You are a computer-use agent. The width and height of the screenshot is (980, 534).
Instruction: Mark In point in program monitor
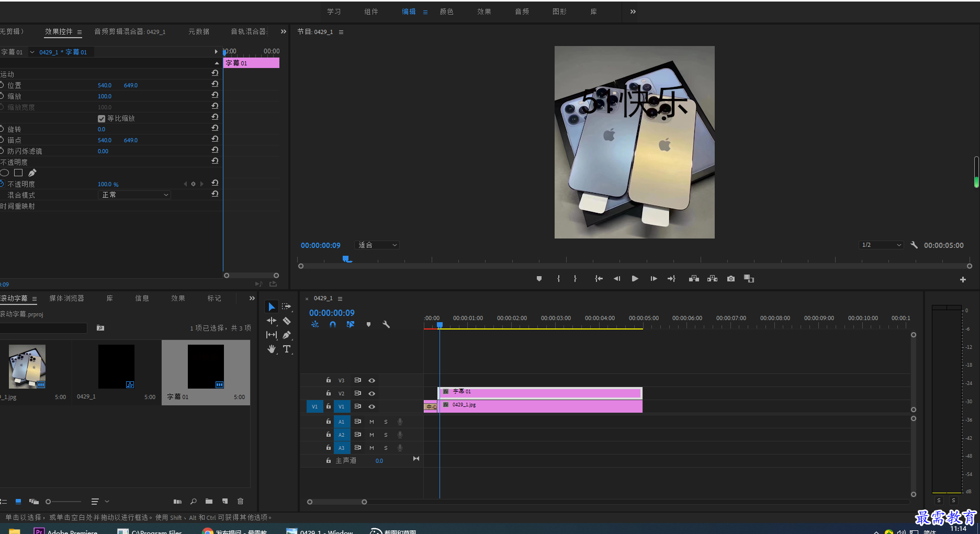pos(558,279)
